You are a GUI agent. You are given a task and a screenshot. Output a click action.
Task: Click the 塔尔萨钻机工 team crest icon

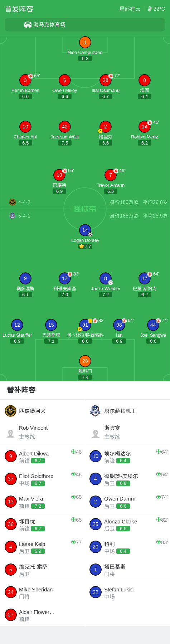(95, 411)
